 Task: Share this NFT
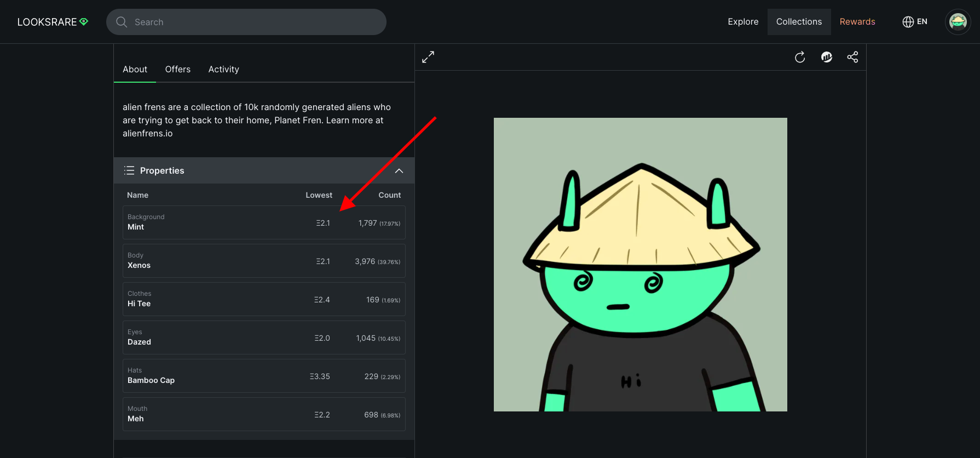tap(852, 57)
